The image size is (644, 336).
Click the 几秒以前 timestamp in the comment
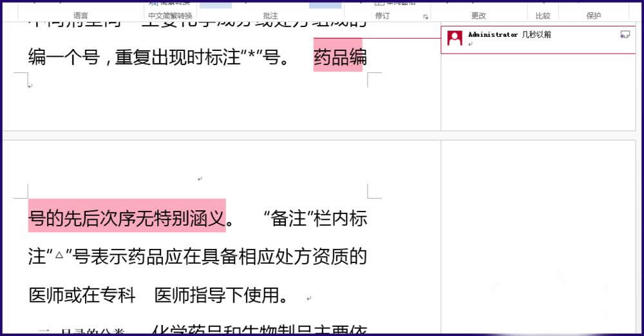pos(536,34)
